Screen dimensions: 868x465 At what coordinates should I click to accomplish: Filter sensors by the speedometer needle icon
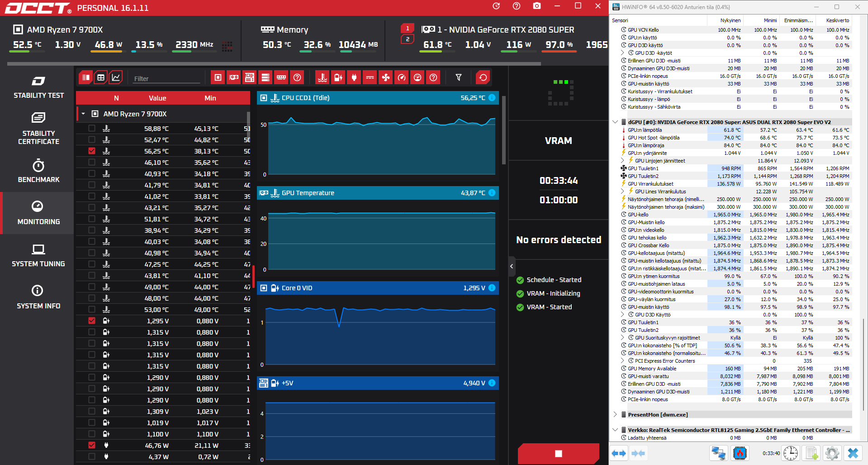tap(402, 77)
